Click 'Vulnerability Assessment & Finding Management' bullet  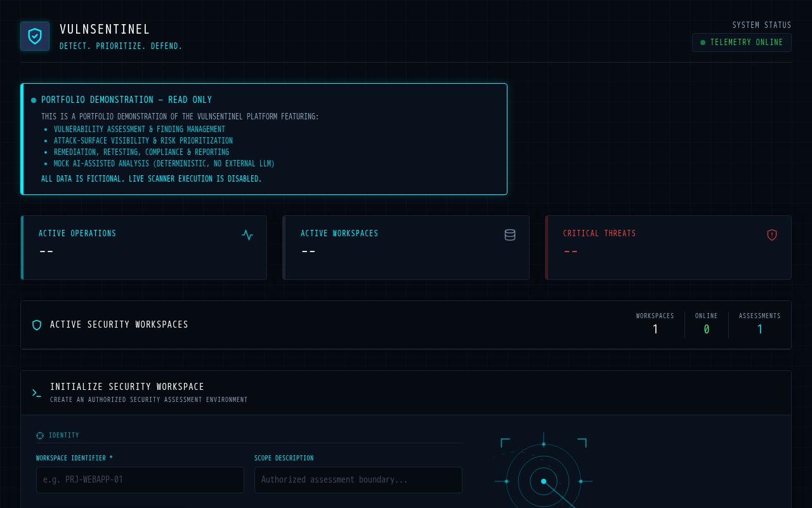[x=140, y=130]
